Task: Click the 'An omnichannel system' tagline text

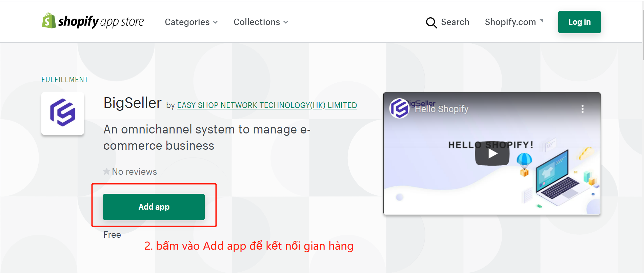Action: tap(207, 138)
